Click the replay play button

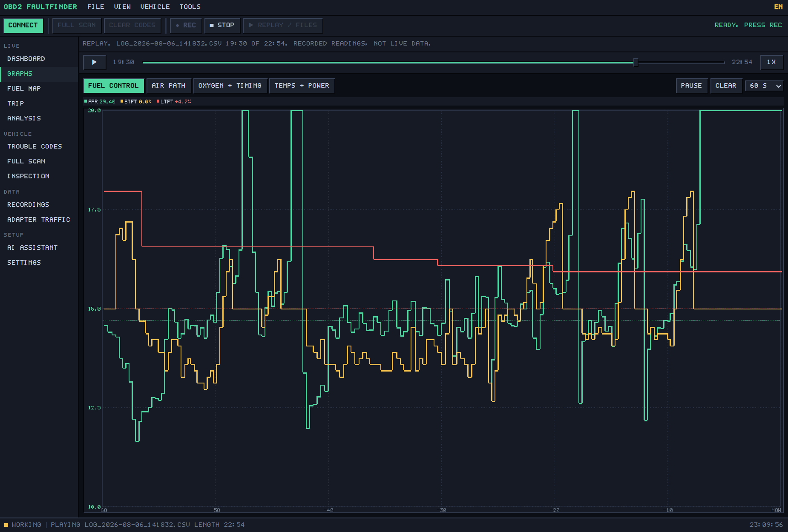[95, 62]
